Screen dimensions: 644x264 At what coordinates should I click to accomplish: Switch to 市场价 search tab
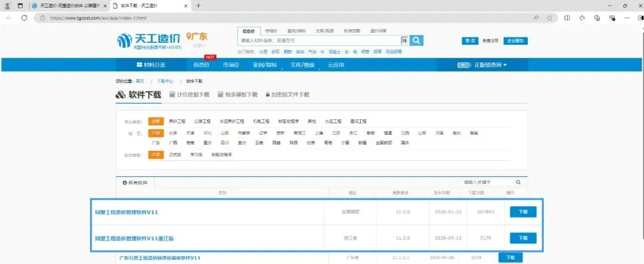point(271,31)
